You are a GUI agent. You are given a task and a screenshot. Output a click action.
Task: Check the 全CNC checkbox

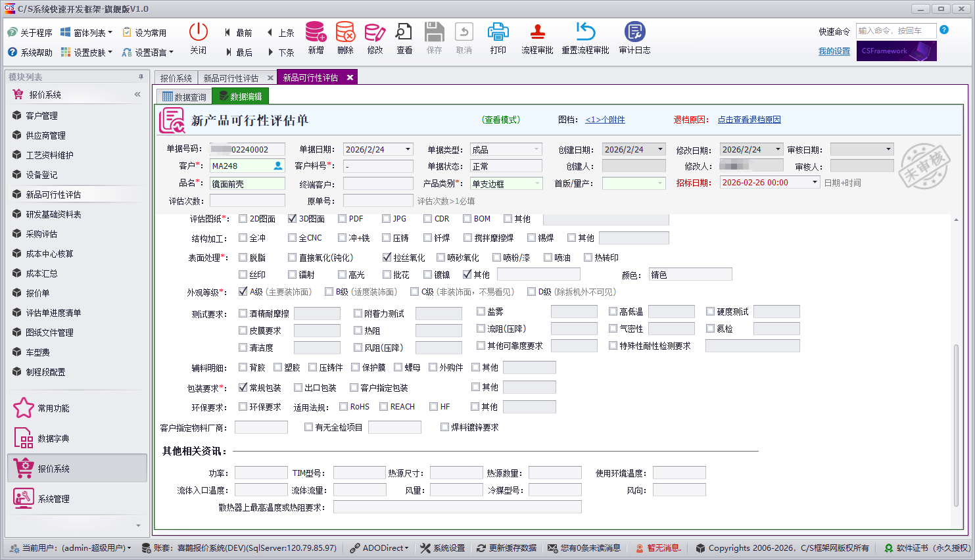pyautogui.click(x=293, y=238)
